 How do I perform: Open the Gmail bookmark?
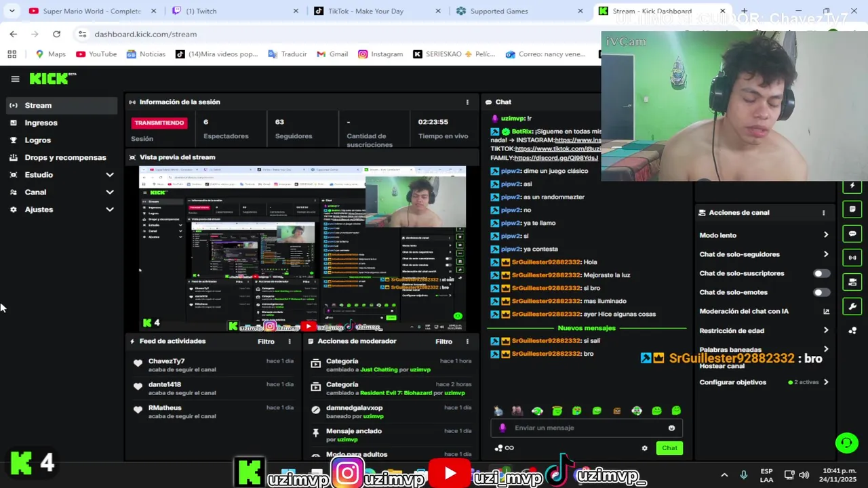(x=332, y=54)
